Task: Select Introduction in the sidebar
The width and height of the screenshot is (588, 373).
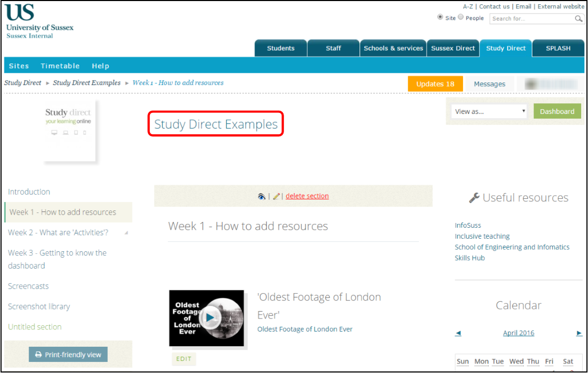Action: pyautogui.click(x=29, y=192)
